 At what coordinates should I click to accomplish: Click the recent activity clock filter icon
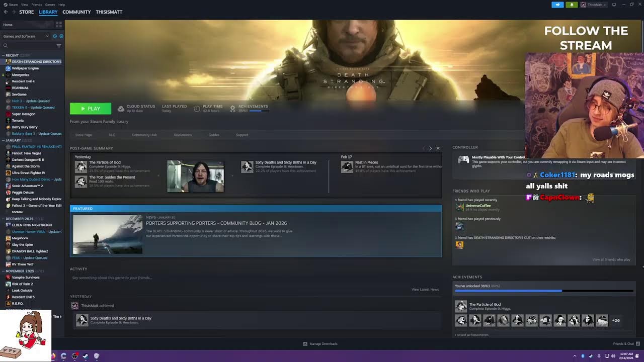tap(55, 36)
